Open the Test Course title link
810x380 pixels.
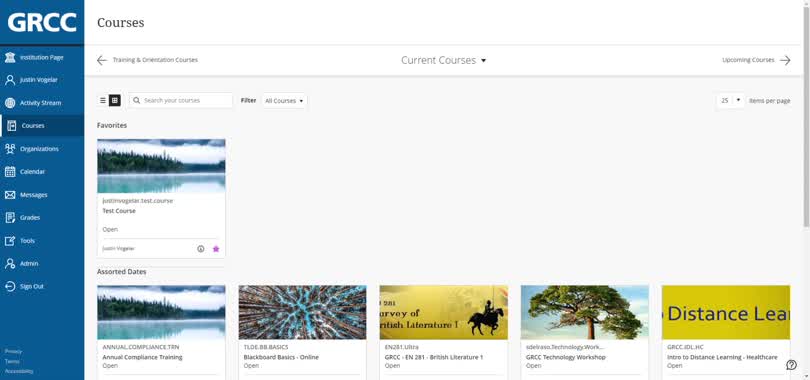click(119, 211)
